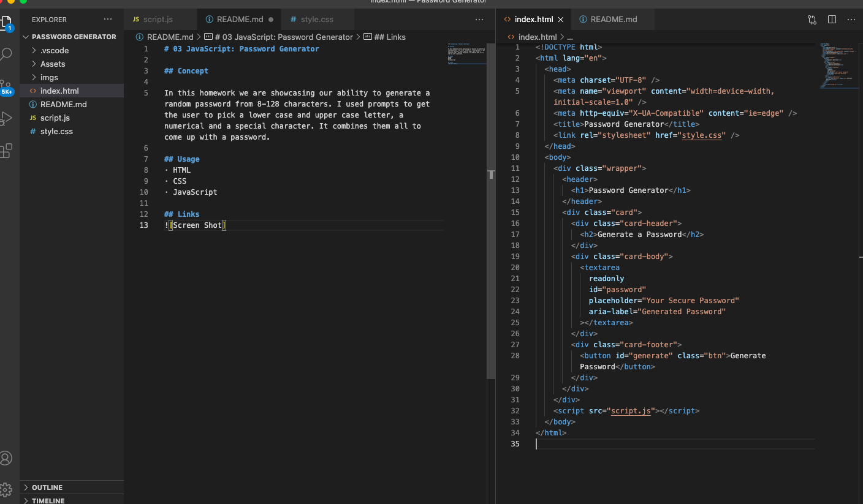Click left editor vertical scrollbar thumb
863x504 pixels.
[490, 211]
